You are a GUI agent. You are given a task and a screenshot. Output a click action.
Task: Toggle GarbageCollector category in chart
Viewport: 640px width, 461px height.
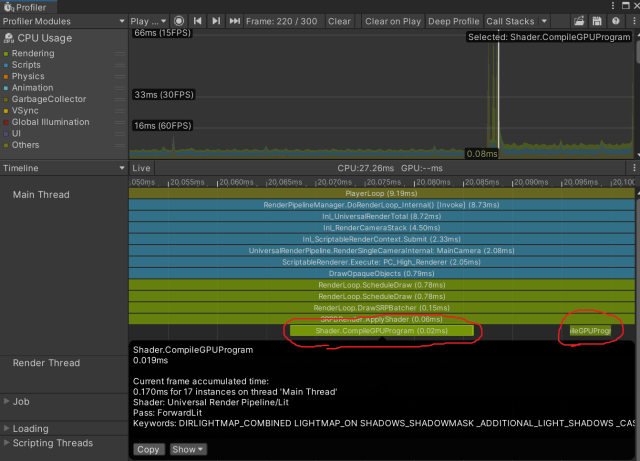click(6, 99)
